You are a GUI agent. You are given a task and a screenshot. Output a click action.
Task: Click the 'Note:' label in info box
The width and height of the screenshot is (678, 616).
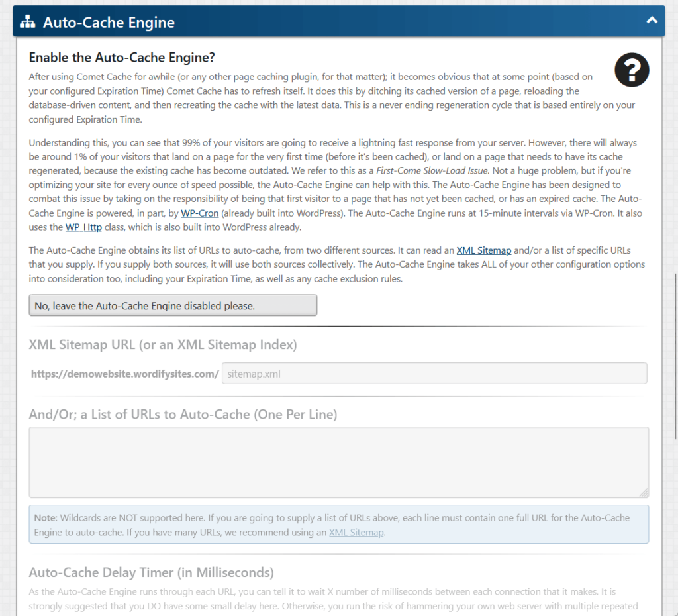pos(46,518)
